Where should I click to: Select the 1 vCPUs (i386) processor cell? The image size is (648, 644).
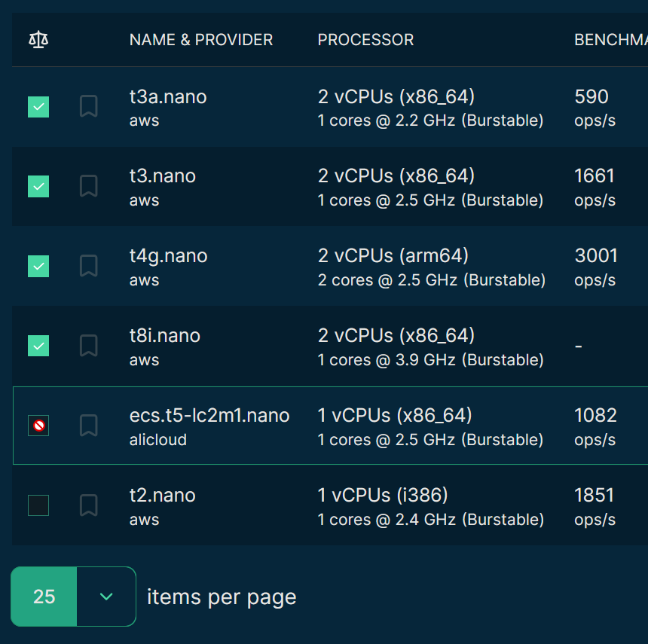point(383,495)
